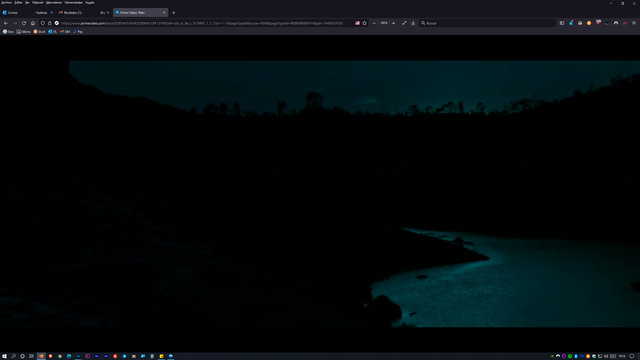Open the Archivo menu
640x360 pixels.
point(7,2)
